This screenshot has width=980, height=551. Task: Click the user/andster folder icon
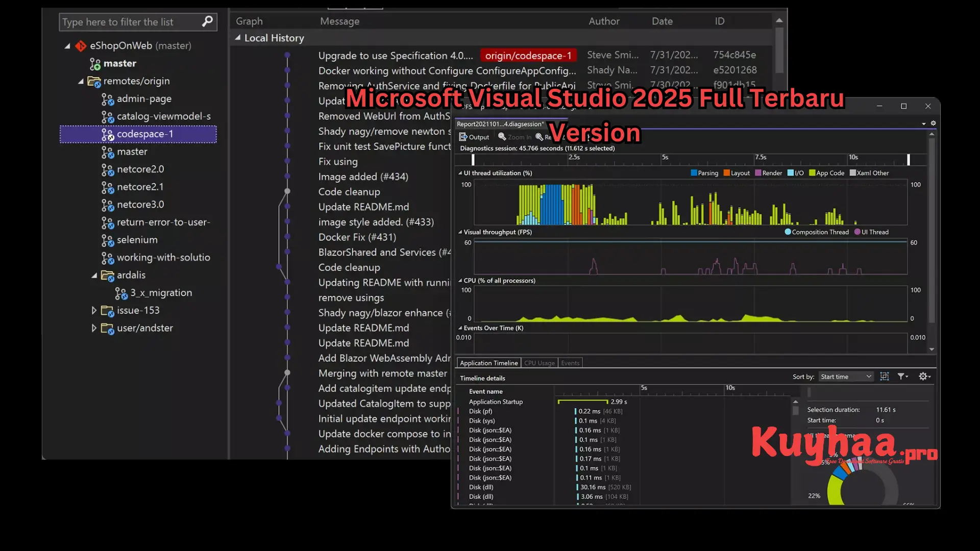click(107, 328)
